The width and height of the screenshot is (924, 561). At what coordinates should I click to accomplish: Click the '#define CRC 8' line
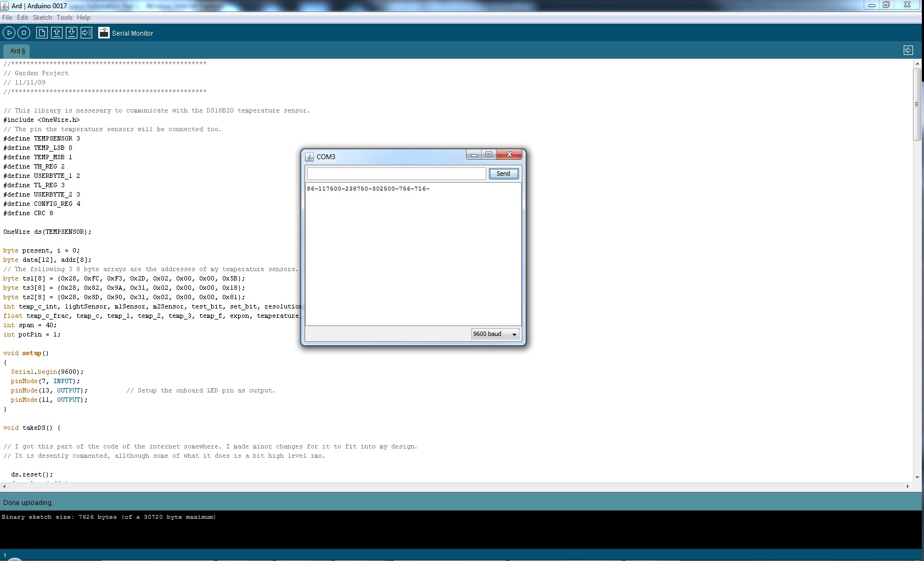click(x=28, y=213)
